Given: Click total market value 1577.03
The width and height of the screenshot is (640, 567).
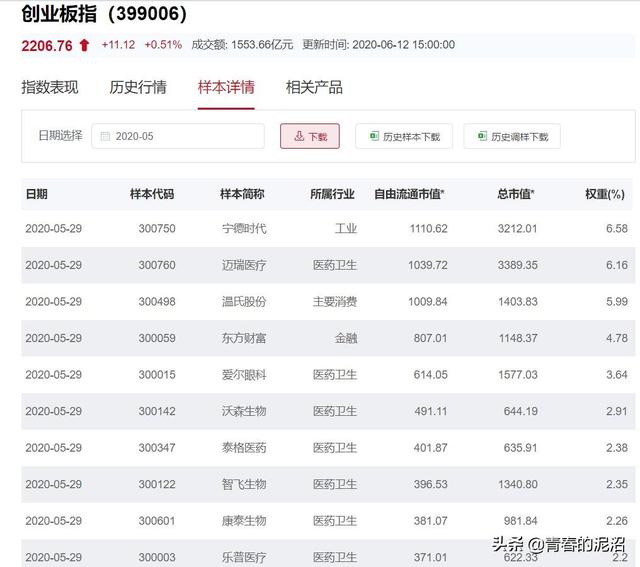Looking at the screenshot, I should 518,375.
